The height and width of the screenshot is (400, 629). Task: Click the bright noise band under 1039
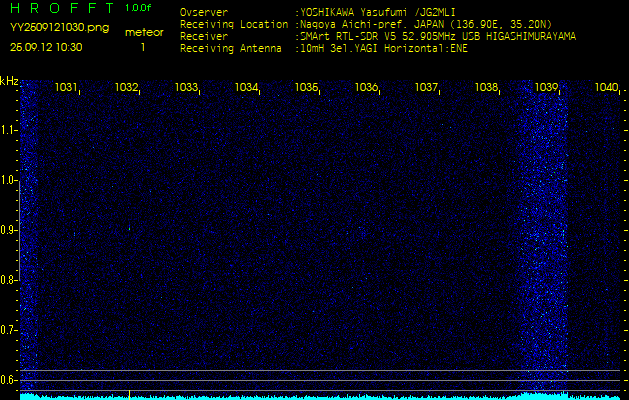(x=543, y=240)
